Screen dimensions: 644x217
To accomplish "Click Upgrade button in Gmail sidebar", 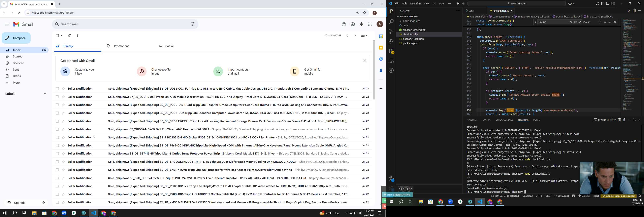I will [x=26, y=203].
